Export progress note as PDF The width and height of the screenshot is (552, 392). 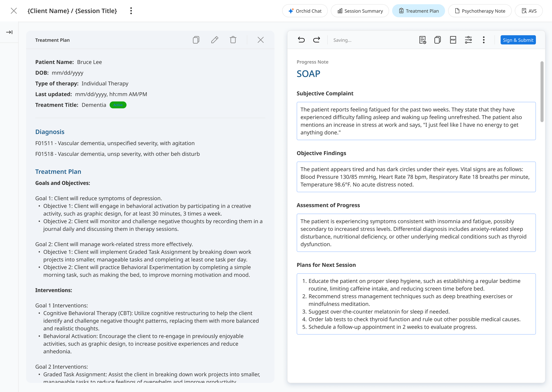click(453, 40)
